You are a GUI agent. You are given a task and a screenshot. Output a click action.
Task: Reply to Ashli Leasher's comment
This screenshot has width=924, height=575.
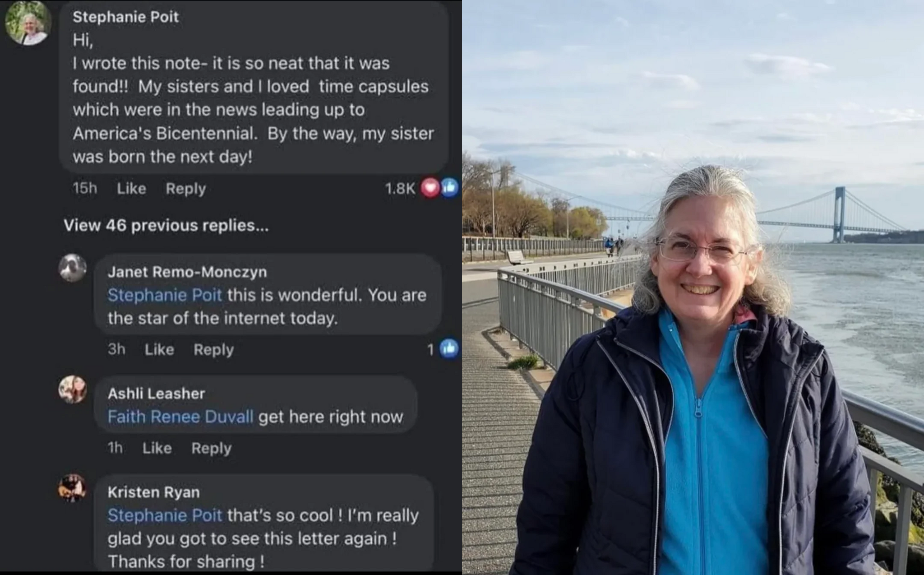[212, 449]
